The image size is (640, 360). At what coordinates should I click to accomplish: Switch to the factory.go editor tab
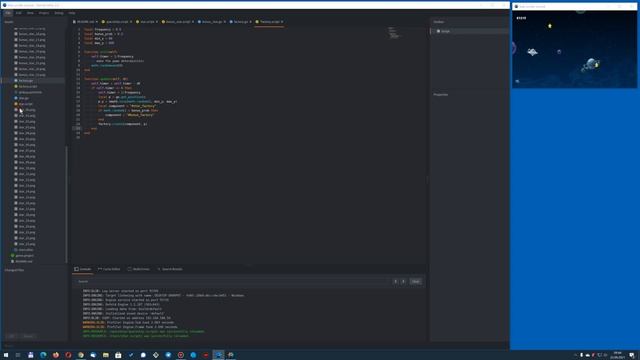(241, 22)
